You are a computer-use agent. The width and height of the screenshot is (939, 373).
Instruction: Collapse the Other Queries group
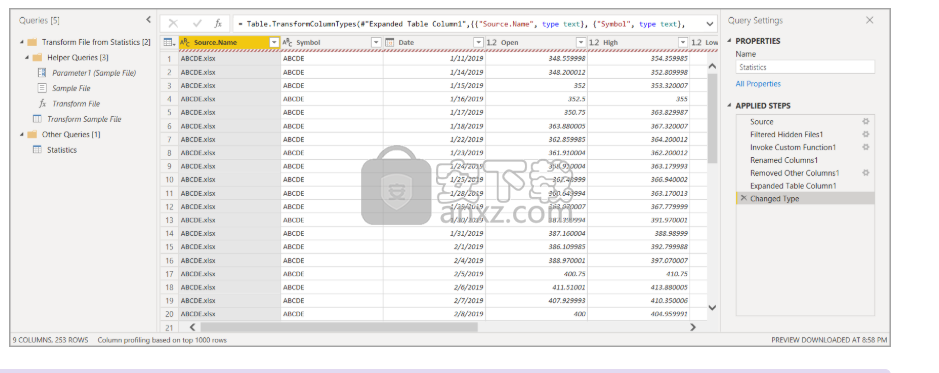pyautogui.click(x=22, y=135)
